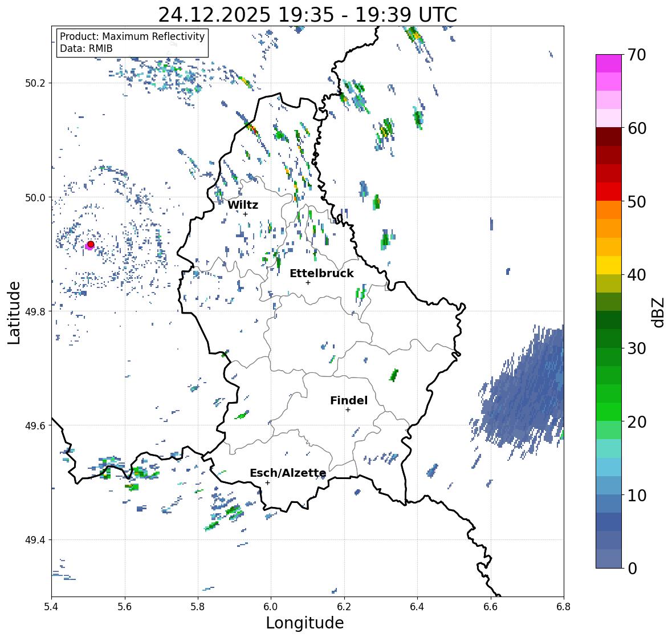Select the plus marker below Esch/Alzette

(x=267, y=482)
